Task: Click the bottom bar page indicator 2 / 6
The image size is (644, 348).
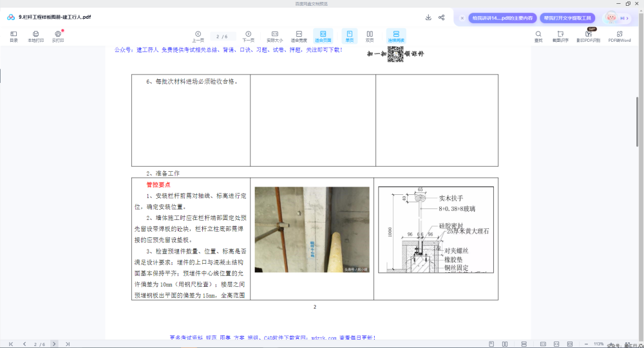Action: point(39,344)
